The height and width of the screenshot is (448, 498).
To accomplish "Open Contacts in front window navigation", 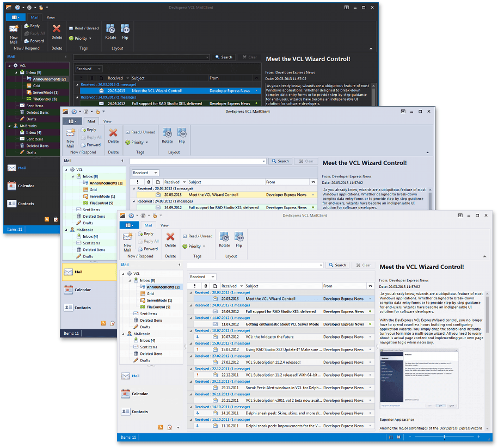I will click(x=134, y=412).
